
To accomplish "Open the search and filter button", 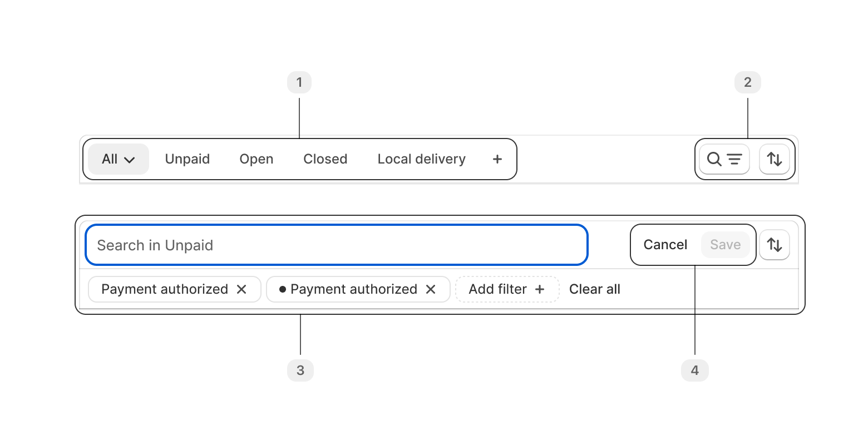I will 724,159.
